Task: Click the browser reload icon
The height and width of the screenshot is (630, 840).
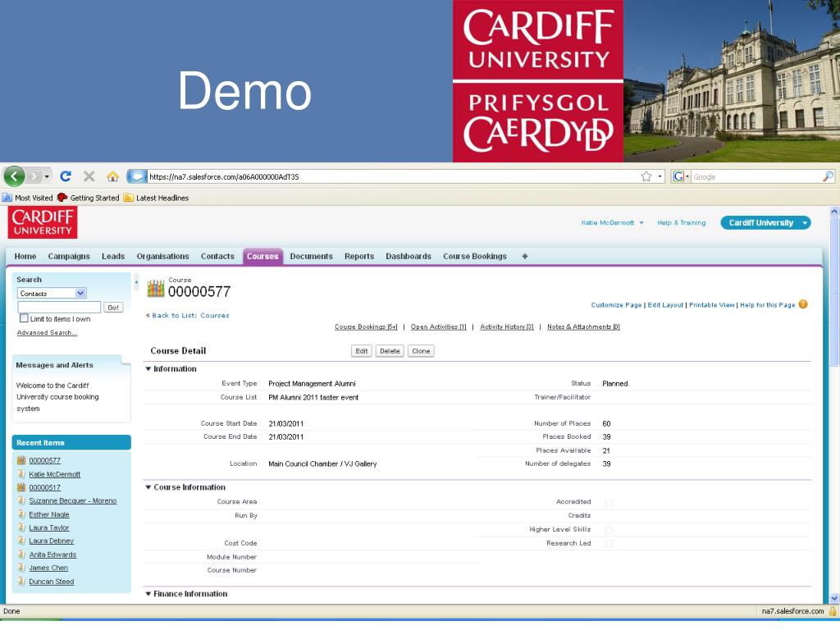Action: (66, 176)
